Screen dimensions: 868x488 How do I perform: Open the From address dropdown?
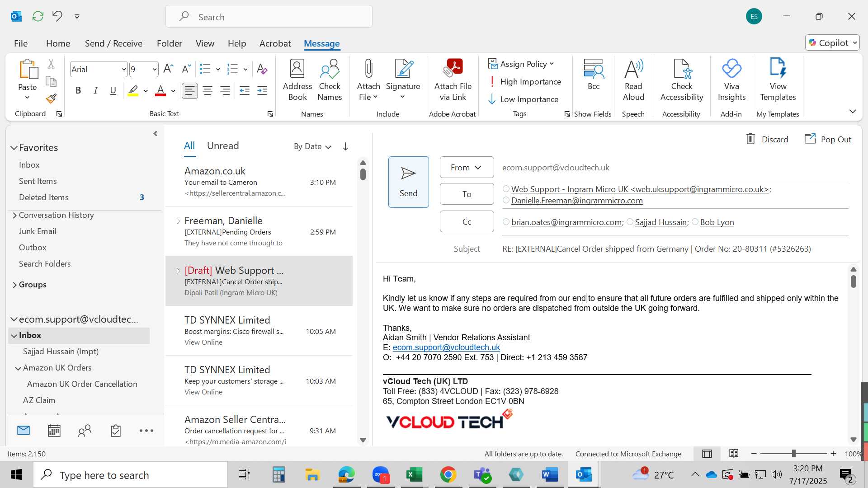[467, 168]
